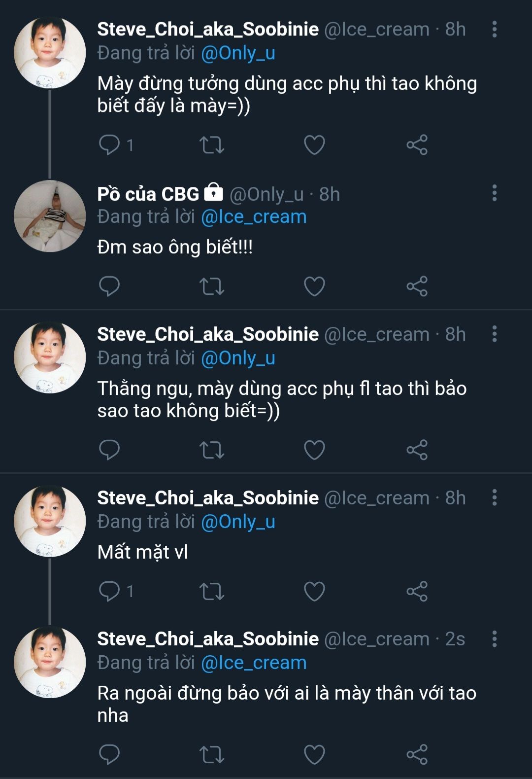Share the "Mất mặt vl" tweet
532x779 pixels.
pyautogui.click(x=417, y=591)
